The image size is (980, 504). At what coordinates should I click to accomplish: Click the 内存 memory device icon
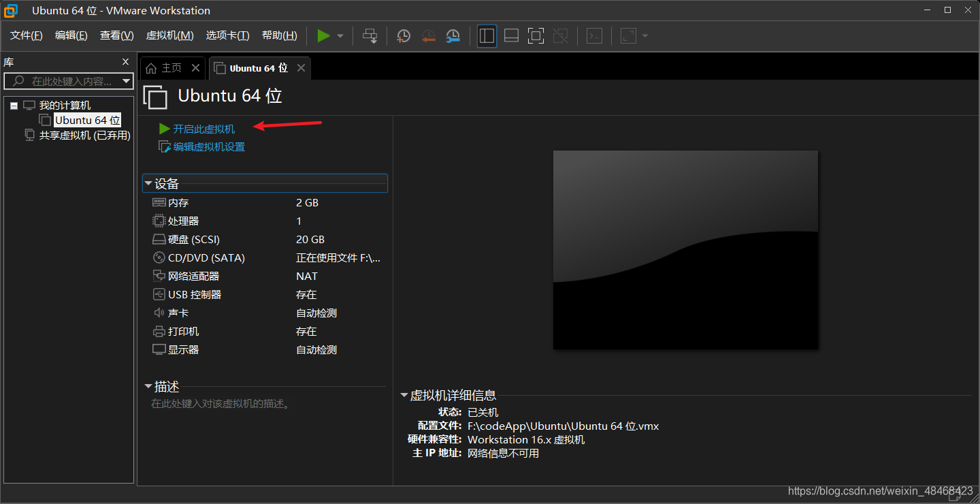159,202
